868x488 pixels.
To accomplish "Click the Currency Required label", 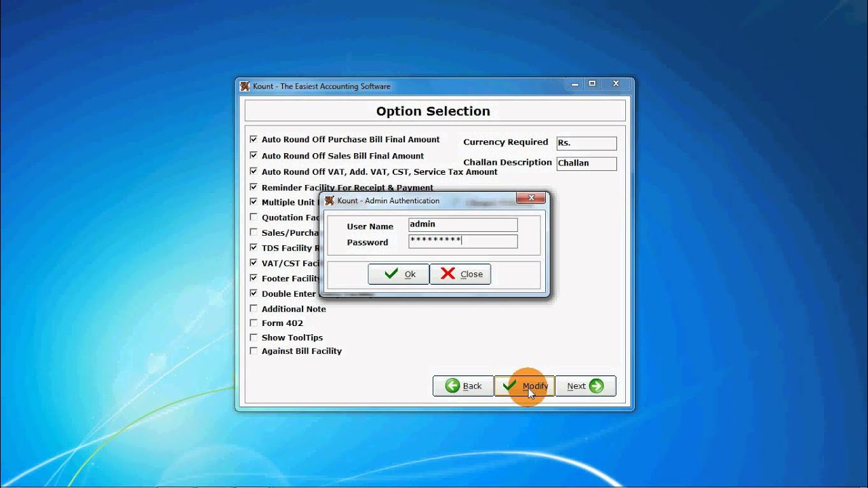I will [506, 142].
